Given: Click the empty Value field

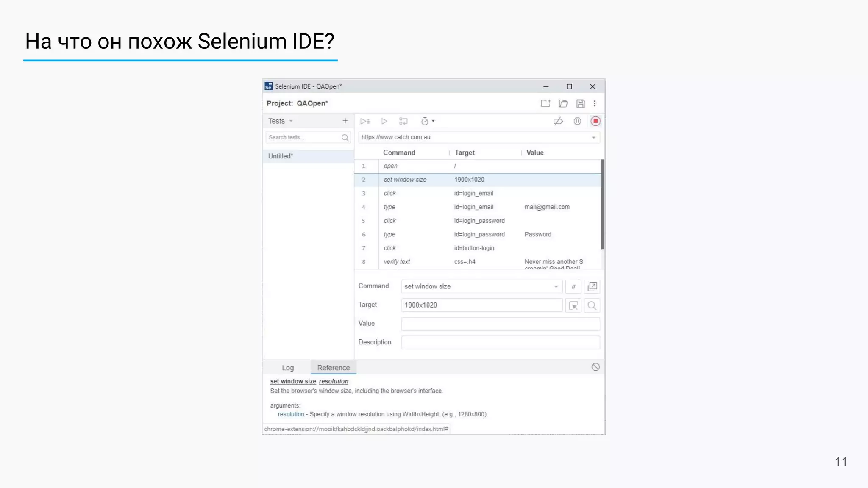Looking at the screenshot, I should tap(501, 324).
